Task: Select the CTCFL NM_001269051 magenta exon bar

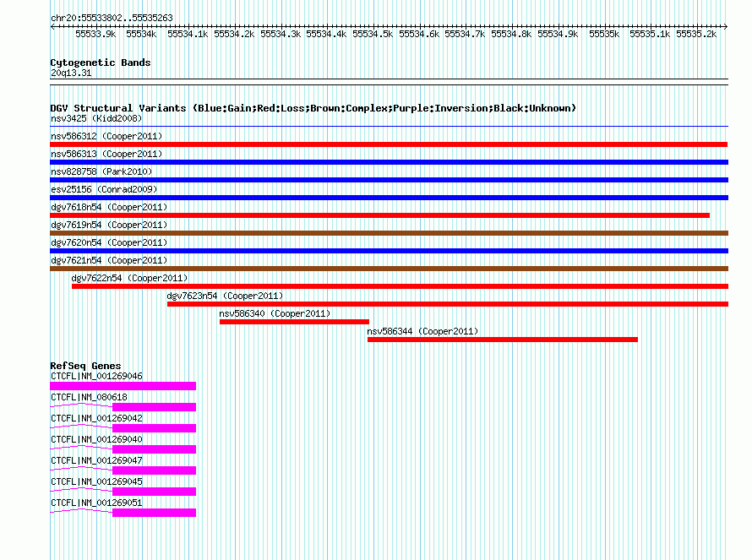Action: tap(154, 513)
